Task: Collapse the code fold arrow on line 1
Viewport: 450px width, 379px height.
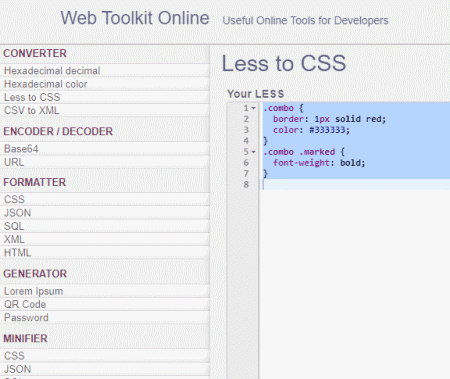Action: pyautogui.click(x=253, y=108)
